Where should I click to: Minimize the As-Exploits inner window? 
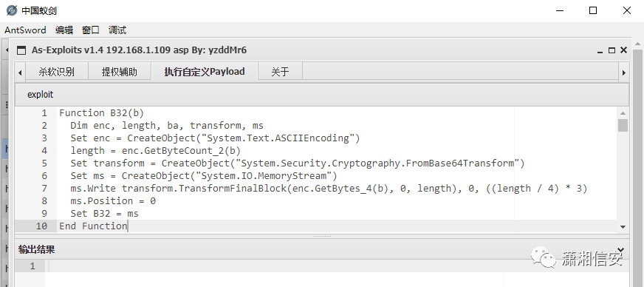[600, 50]
